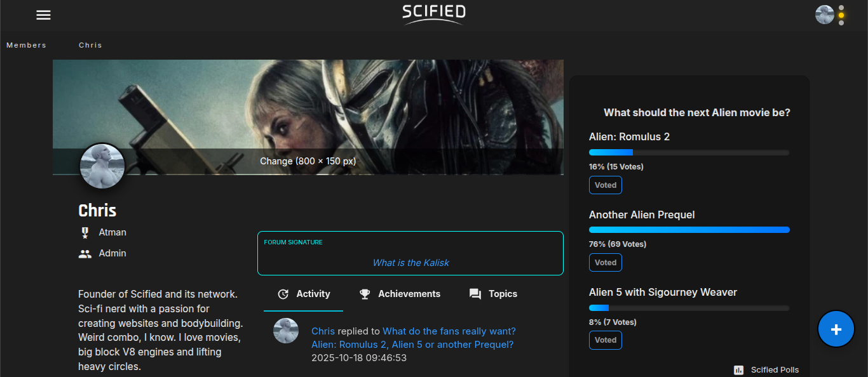Click the blue plus floating button

click(x=836, y=329)
